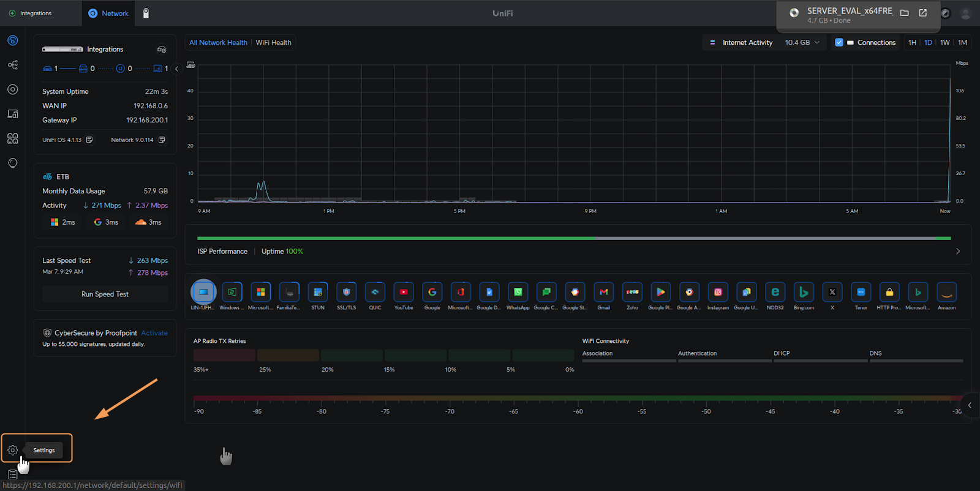Select the 1W time range
The height and width of the screenshot is (491, 980).
[945, 43]
